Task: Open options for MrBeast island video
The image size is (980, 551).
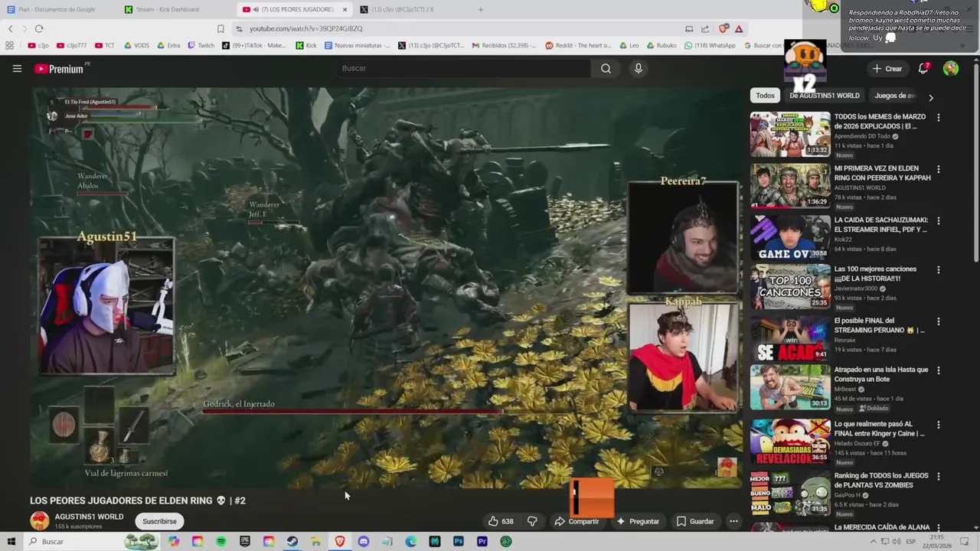Action: pos(939,370)
